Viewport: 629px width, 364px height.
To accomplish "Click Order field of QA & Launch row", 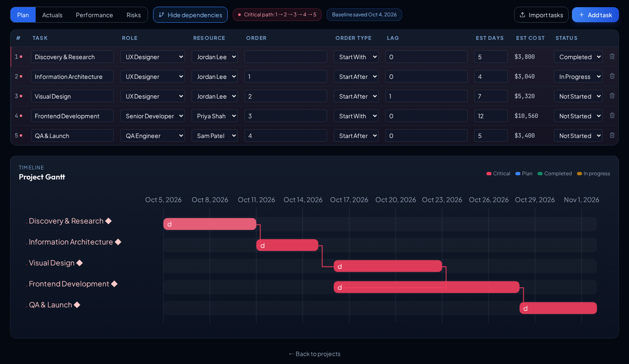I will pyautogui.click(x=286, y=135).
